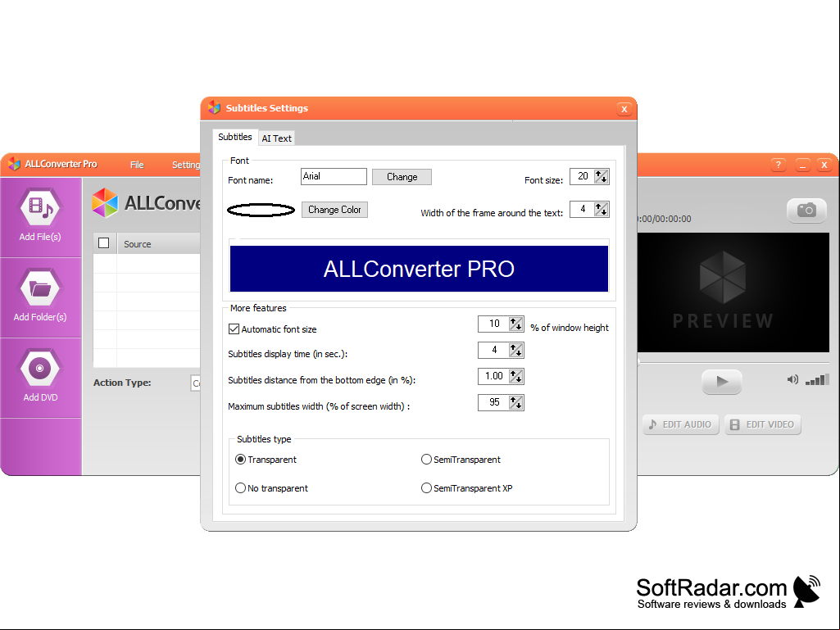This screenshot has width=840, height=630.
Task: Click the Change font button
Action: (x=402, y=177)
